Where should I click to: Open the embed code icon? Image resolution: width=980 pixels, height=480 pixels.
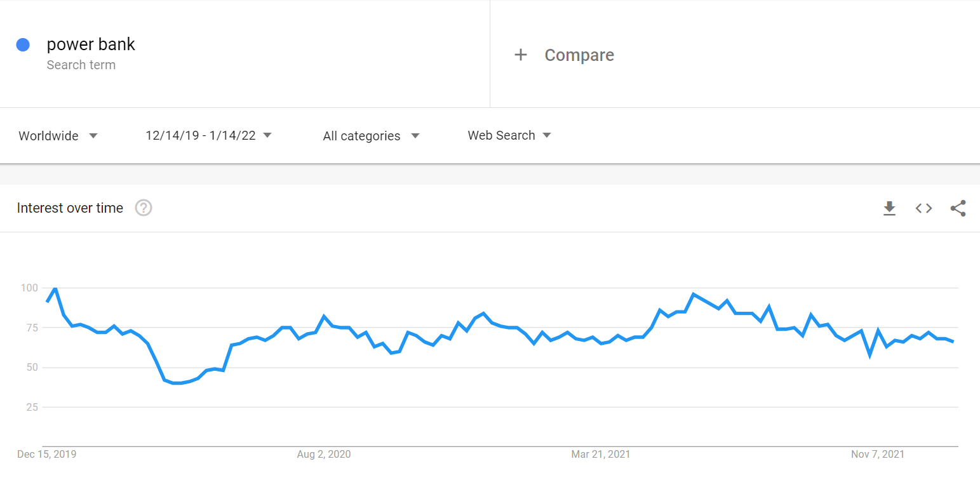pos(923,208)
